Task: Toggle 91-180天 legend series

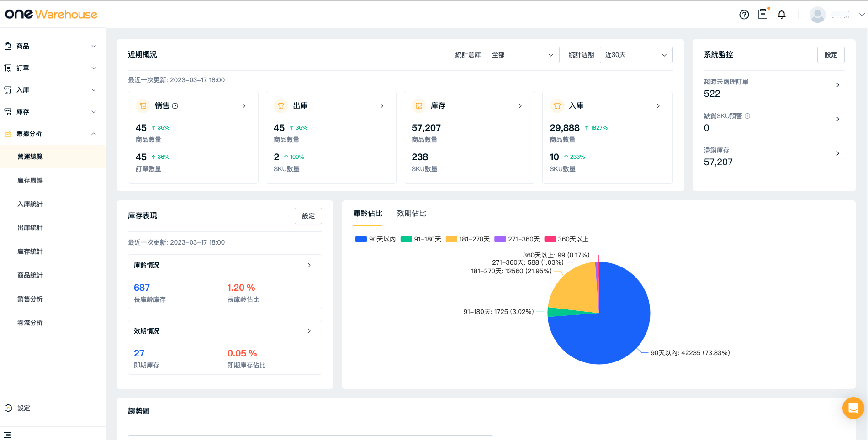Action: (421, 239)
